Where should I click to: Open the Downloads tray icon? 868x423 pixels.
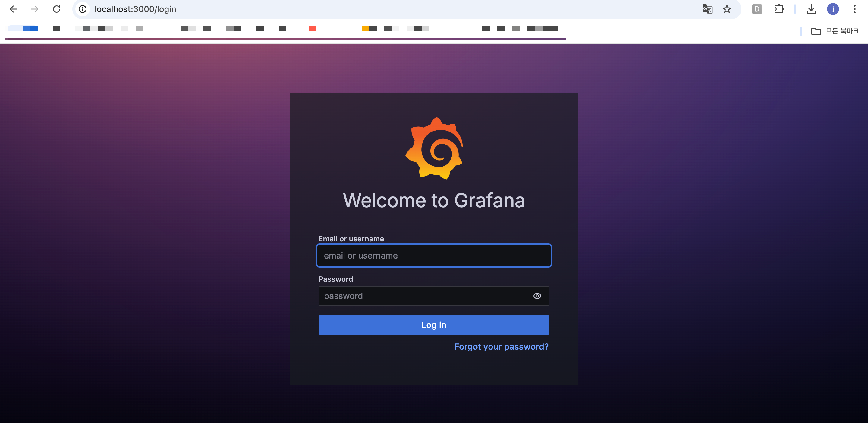tap(811, 9)
